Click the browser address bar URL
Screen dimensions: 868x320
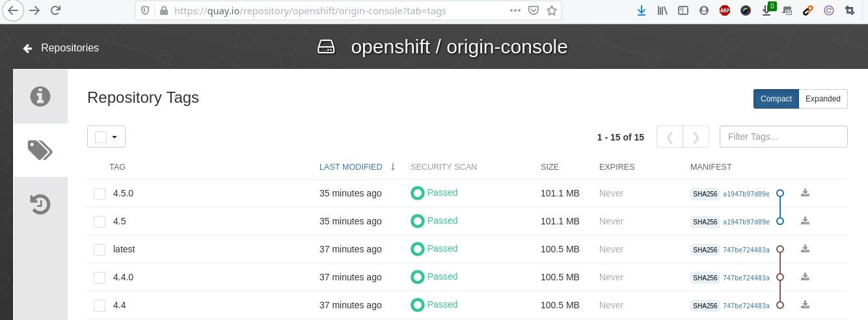click(310, 10)
